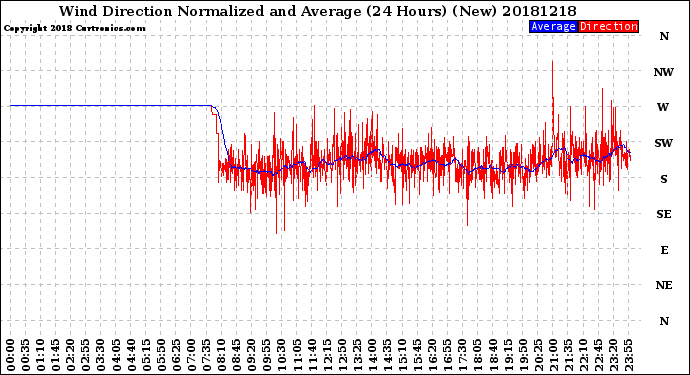Click the 23:20 time label
The height and width of the screenshot is (375, 690).
[614, 355]
